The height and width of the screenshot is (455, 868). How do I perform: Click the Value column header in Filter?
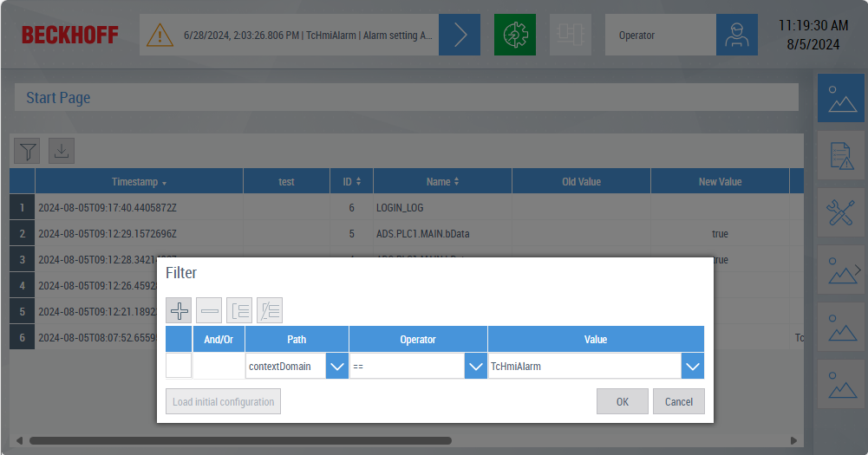pos(596,340)
